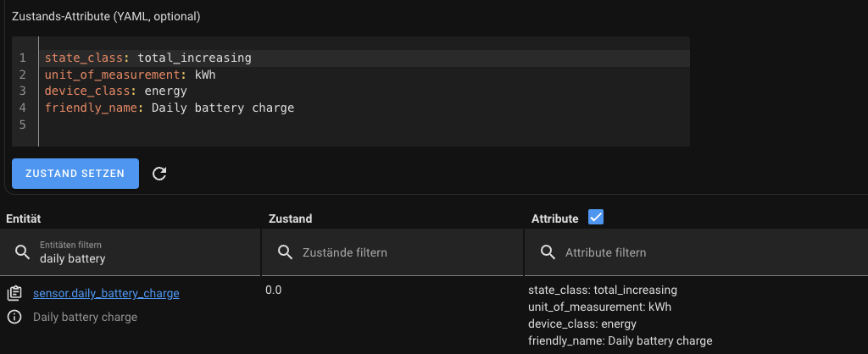Open the sensor.daily_battery_charge entity link
The height and width of the screenshot is (354, 868).
point(106,294)
